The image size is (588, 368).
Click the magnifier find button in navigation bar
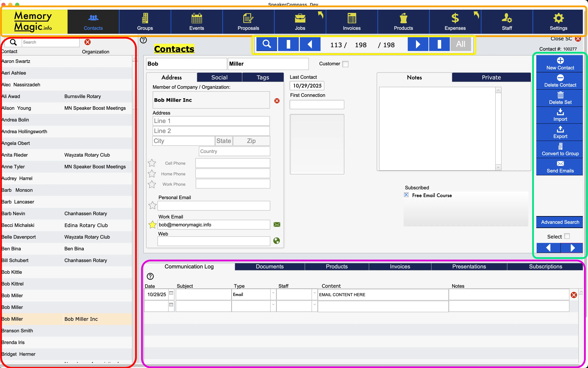pos(267,44)
